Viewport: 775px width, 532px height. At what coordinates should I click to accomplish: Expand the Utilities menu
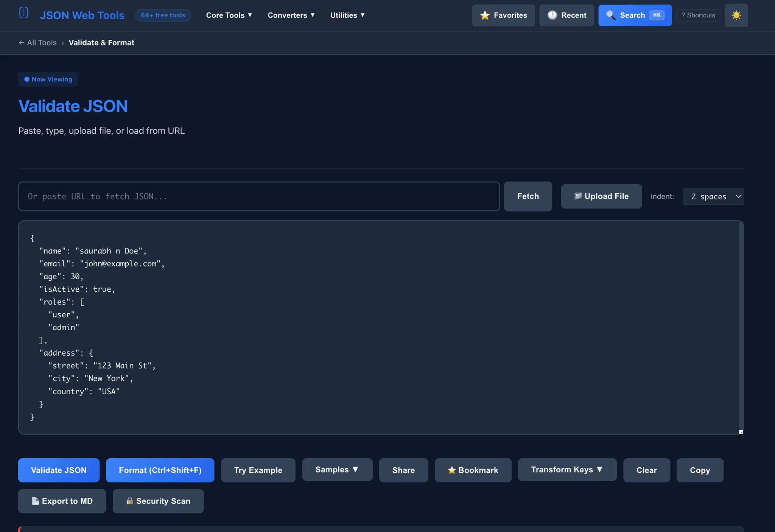coord(347,16)
